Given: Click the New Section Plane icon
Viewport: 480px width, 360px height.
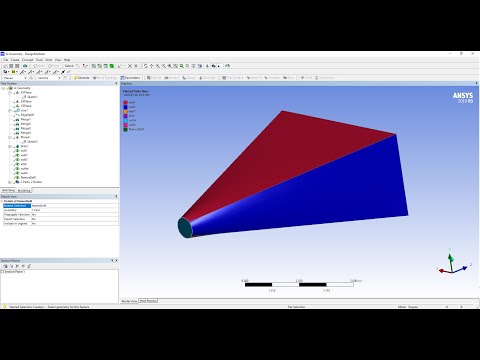Looking at the screenshot, I should click(x=5, y=266).
